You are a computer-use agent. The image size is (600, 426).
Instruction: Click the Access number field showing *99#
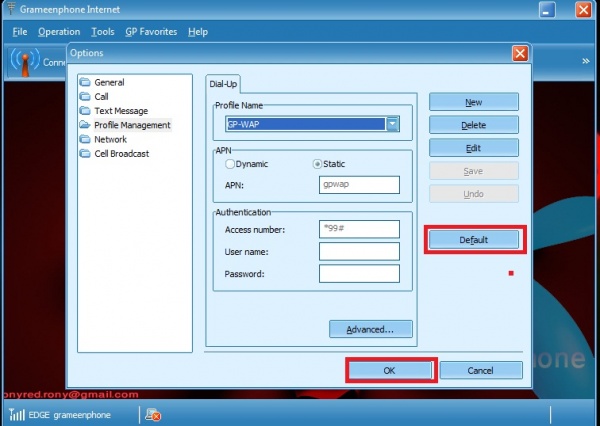[359, 229]
